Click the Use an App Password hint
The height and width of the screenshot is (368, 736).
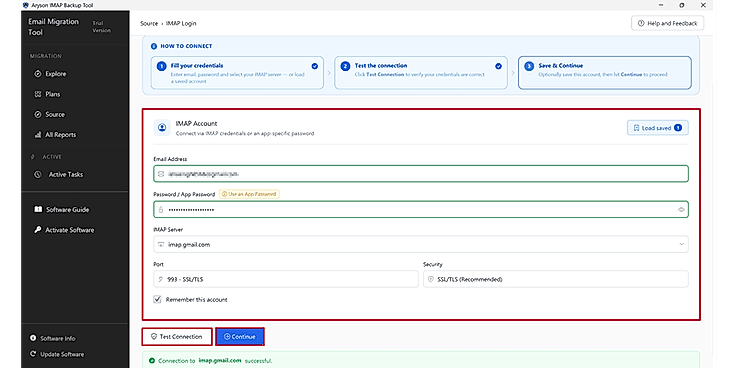pos(249,193)
